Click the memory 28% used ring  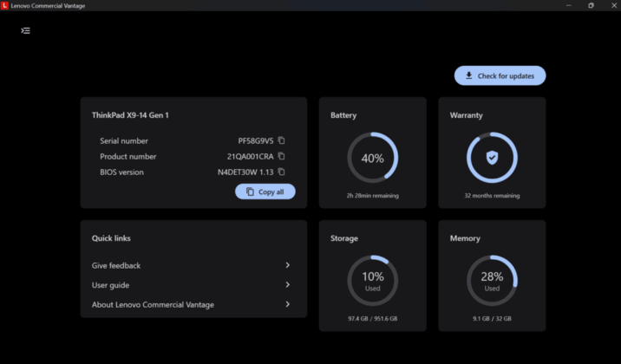tap(492, 281)
